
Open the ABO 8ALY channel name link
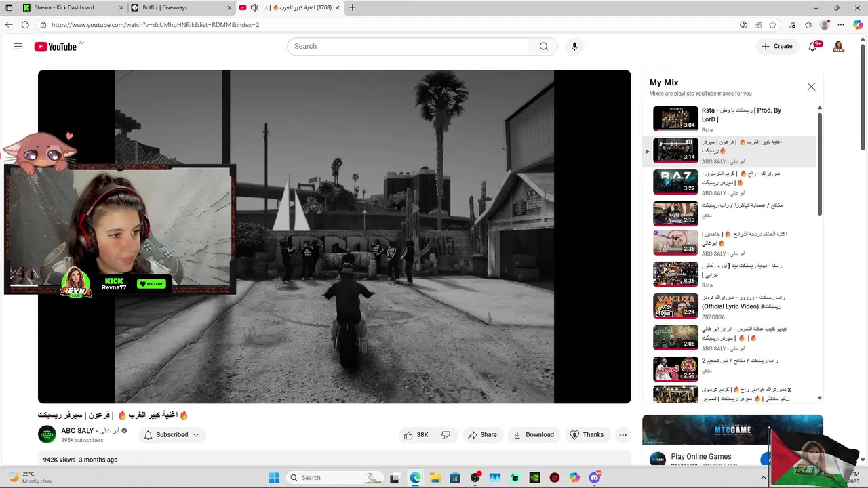pos(90,430)
